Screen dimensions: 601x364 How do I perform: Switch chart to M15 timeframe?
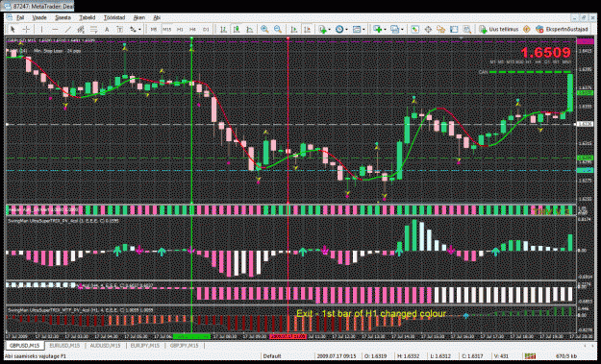(166, 29)
